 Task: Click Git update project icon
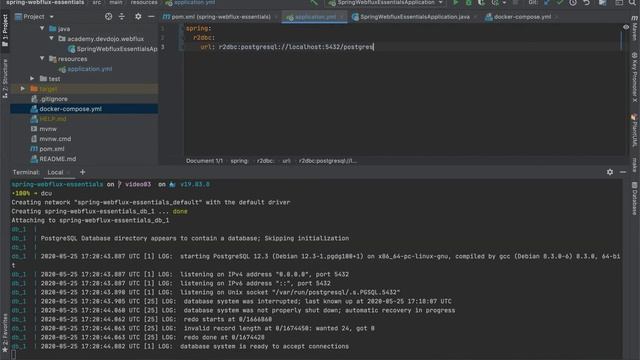pyautogui.click(x=547, y=3)
